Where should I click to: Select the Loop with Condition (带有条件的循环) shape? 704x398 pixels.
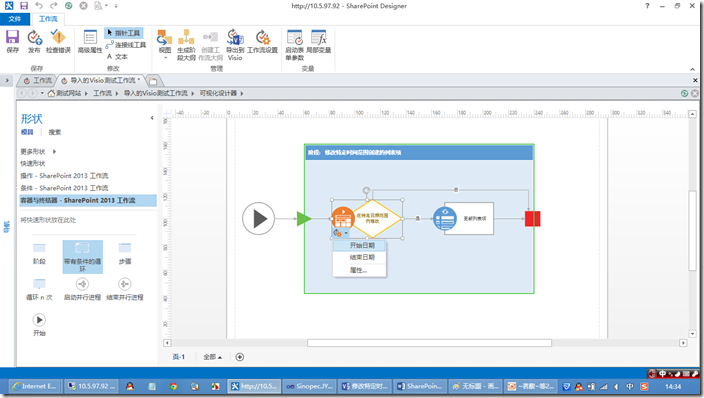(x=83, y=256)
